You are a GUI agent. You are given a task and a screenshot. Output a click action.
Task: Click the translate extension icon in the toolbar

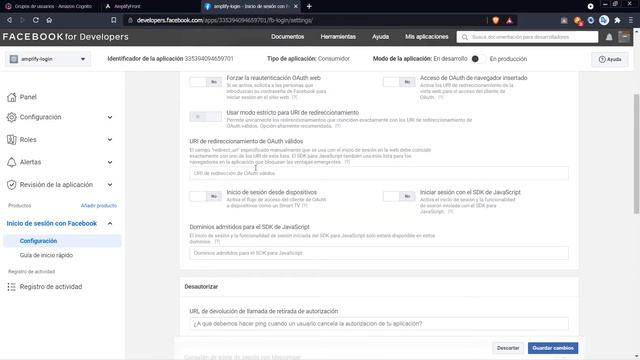(x=604, y=20)
